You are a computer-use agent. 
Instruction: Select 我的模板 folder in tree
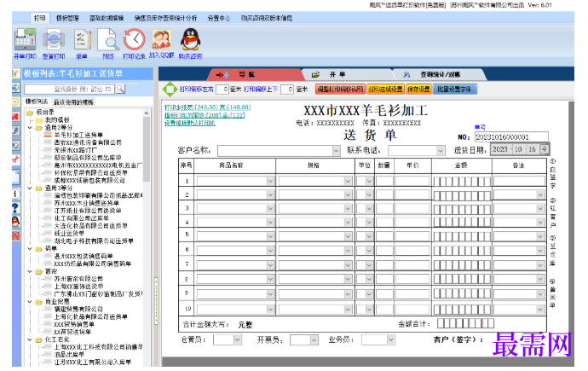(x=57, y=120)
